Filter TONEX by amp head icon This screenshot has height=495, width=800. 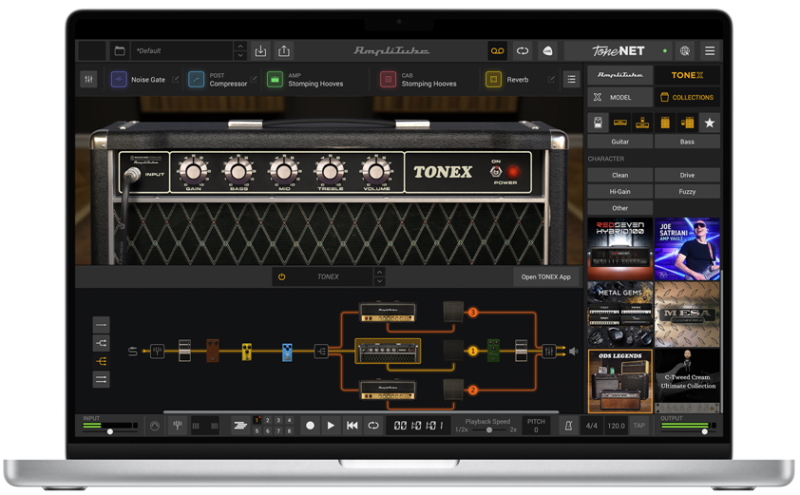pyautogui.click(x=620, y=123)
